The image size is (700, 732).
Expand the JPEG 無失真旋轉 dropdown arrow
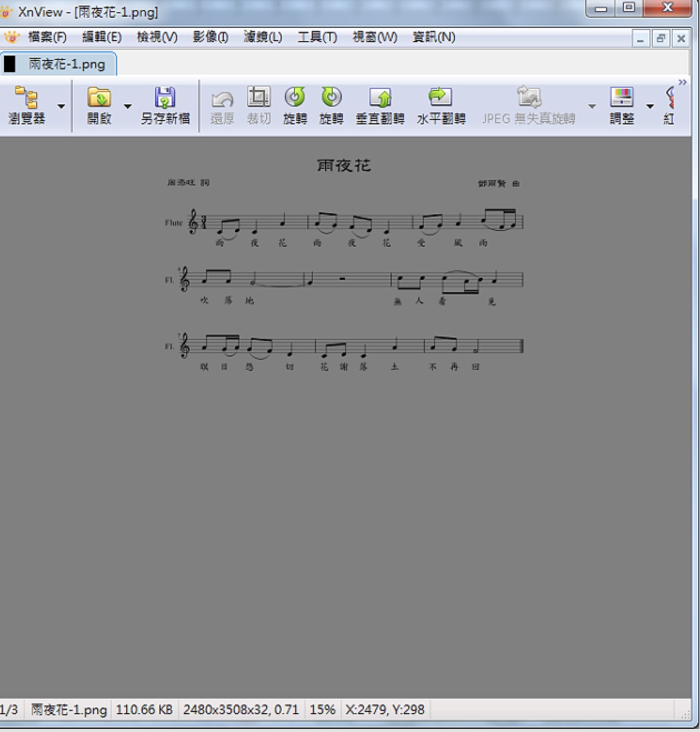click(x=592, y=106)
